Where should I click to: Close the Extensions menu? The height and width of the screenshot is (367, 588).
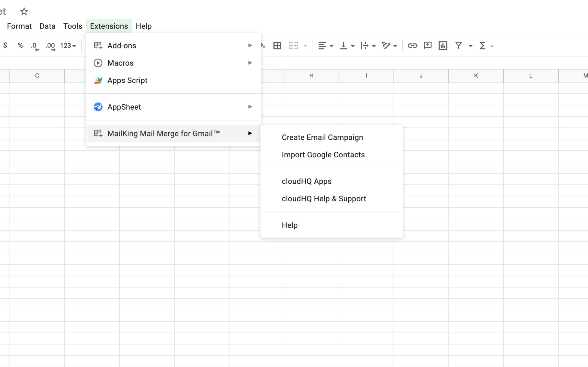[109, 26]
